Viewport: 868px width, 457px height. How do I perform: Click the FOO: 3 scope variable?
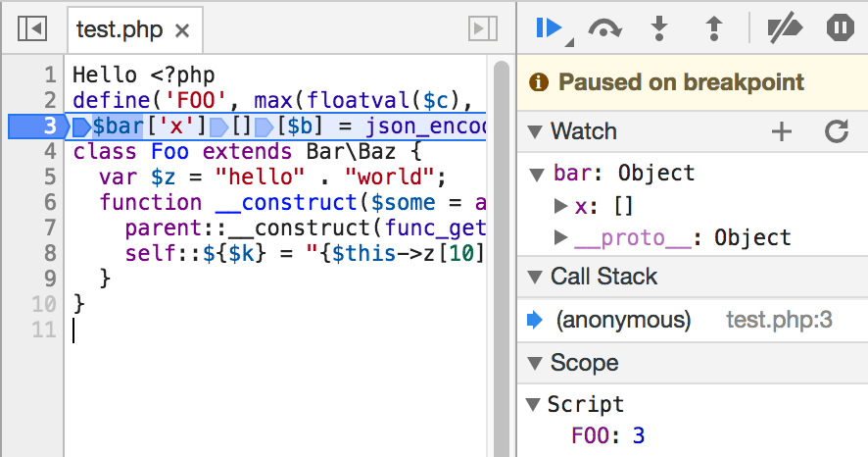click(607, 435)
